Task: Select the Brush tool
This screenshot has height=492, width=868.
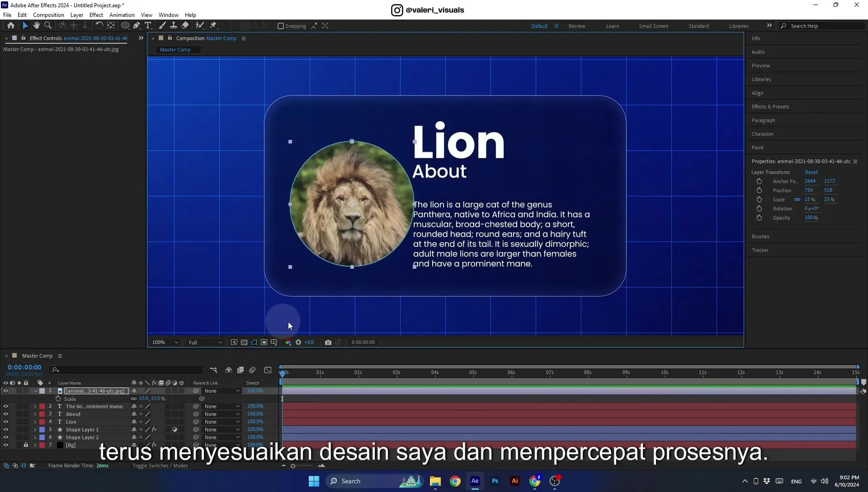Action: point(162,26)
